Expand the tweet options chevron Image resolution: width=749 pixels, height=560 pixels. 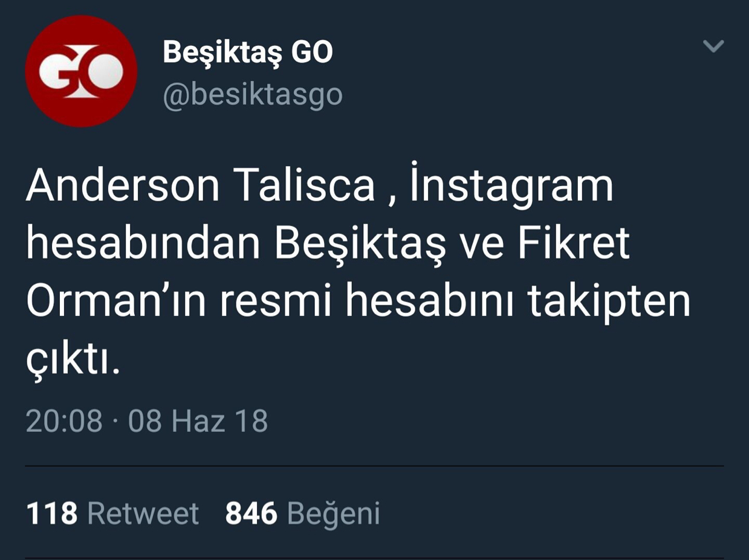[714, 46]
